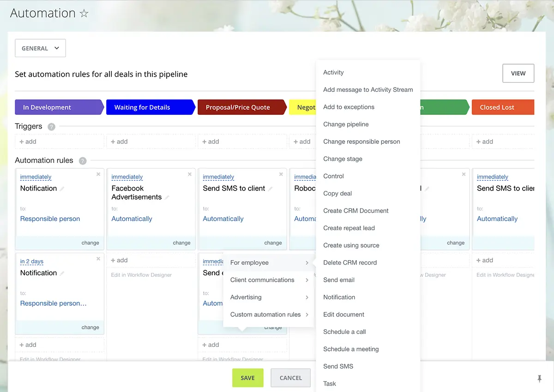Expand the Client communications submenu

click(269, 280)
